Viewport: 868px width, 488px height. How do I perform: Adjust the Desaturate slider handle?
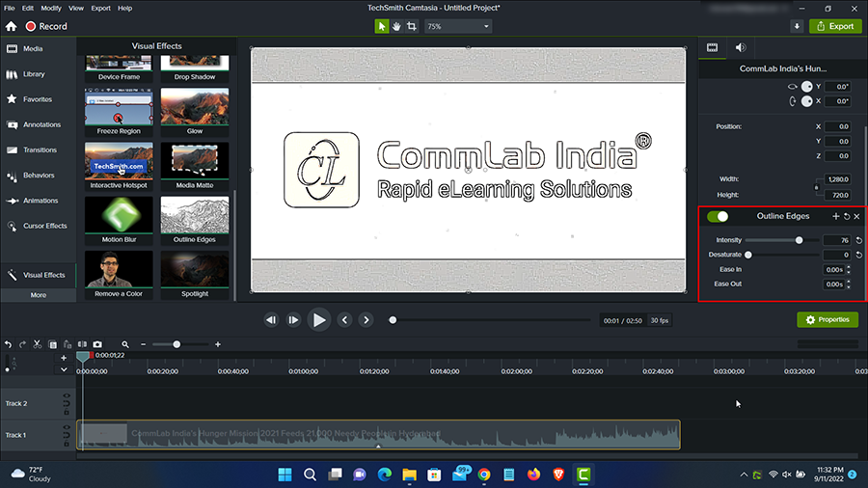click(x=748, y=255)
